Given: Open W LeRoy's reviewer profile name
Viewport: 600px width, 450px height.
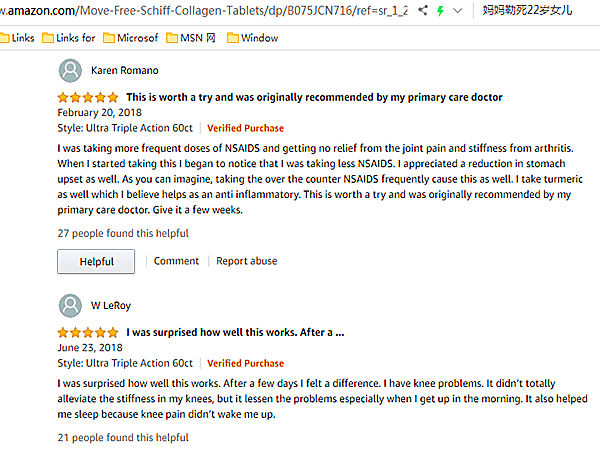Looking at the screenshot, I should [113, 305].
